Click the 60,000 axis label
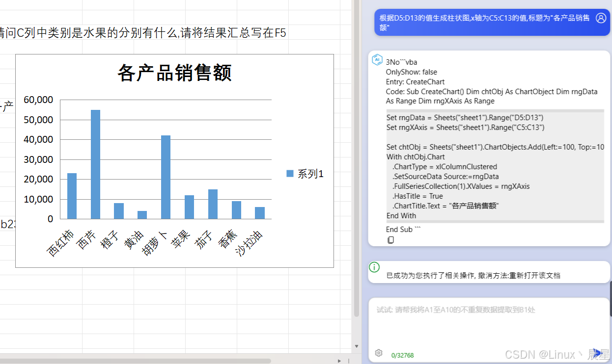The width and height of the screenshot is (612, 364). click(x=38, y=100)
